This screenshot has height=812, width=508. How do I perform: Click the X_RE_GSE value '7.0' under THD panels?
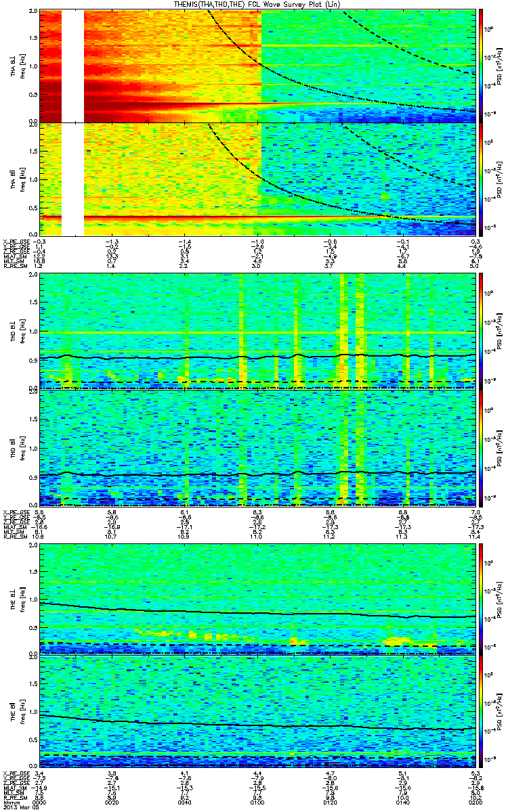click(475, 512)
